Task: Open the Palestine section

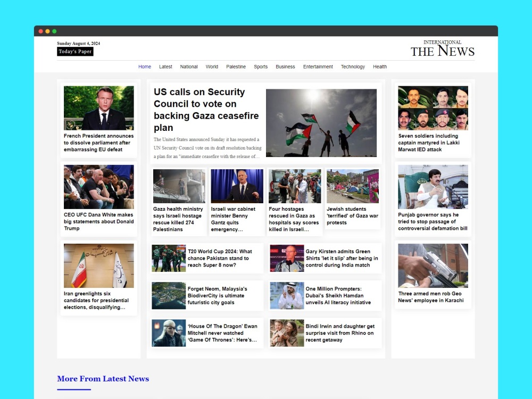Action: (236, 67)
